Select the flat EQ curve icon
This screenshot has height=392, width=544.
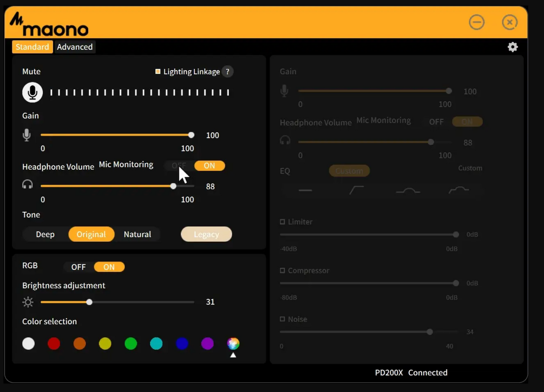(x=305, y=190)
